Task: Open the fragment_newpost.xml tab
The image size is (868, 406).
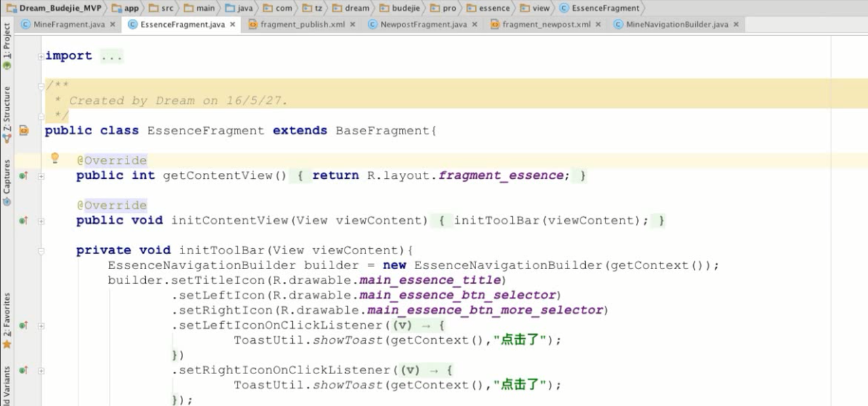Action: click(x=547, y=24)
